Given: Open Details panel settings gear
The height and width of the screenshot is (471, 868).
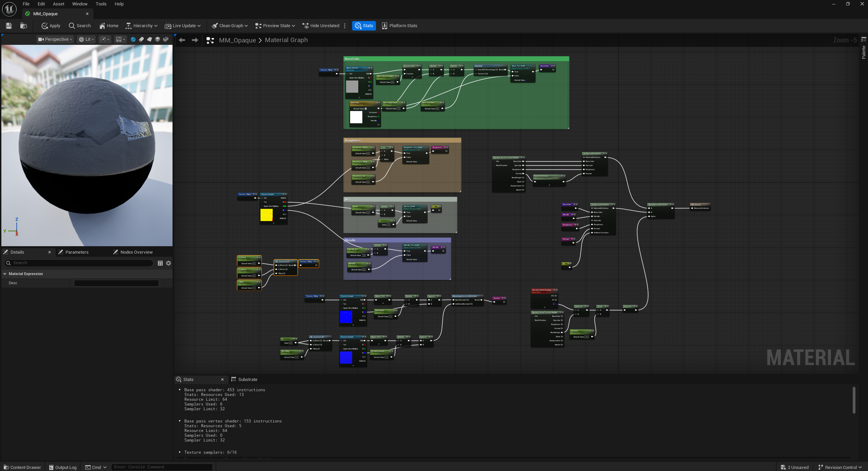Looking at the screenshot, I should [168, 263].
